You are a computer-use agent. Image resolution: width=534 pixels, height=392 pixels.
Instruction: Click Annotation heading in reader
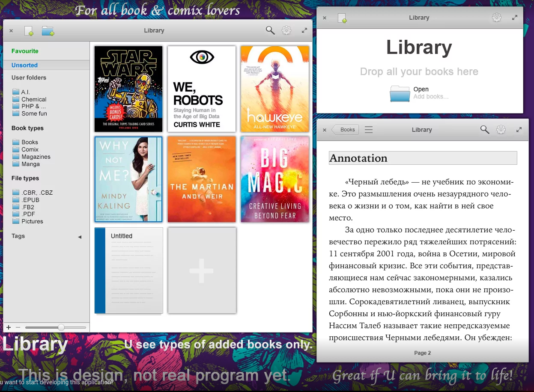click(358, 158)
